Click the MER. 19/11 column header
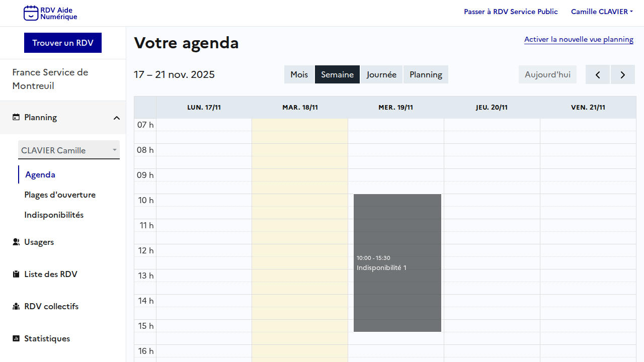This screenshot has height=362, width=644. click(x=395, y=107)
